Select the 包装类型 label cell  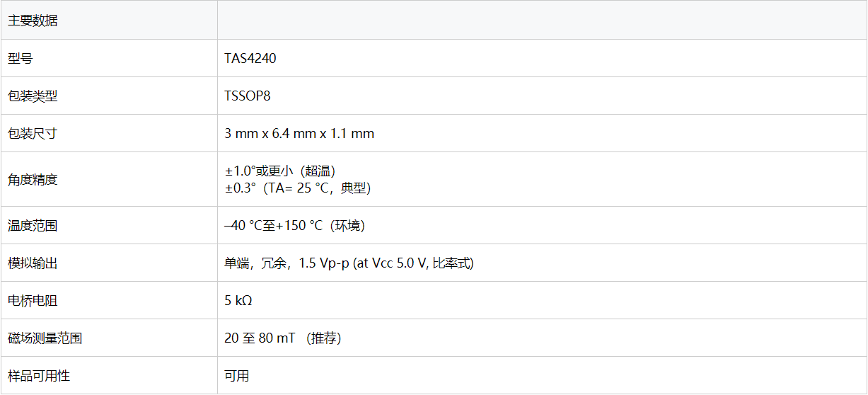pos(33,96)
